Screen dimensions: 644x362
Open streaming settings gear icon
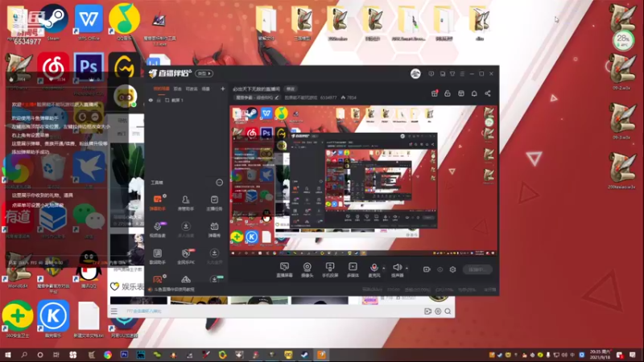point(452,269)
